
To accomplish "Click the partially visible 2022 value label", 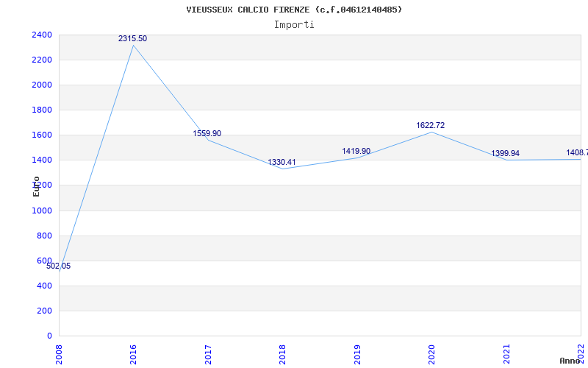I will pos(577,152).
